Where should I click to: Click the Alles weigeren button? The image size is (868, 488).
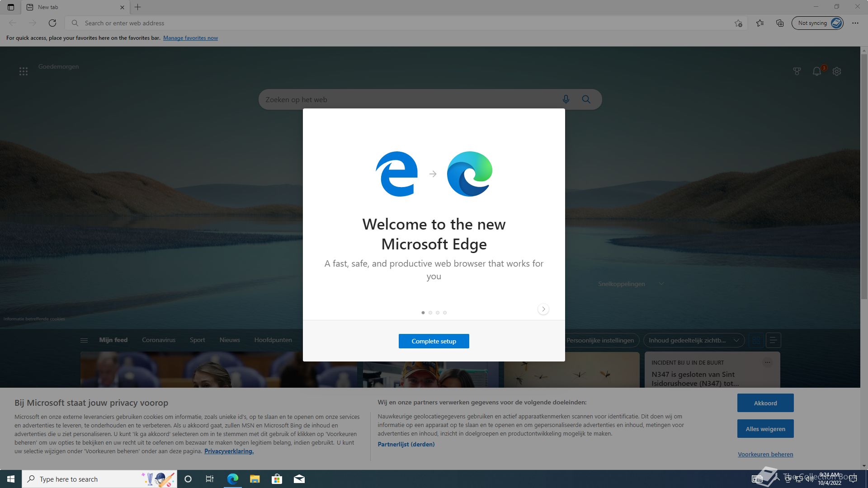click(765, 429)
